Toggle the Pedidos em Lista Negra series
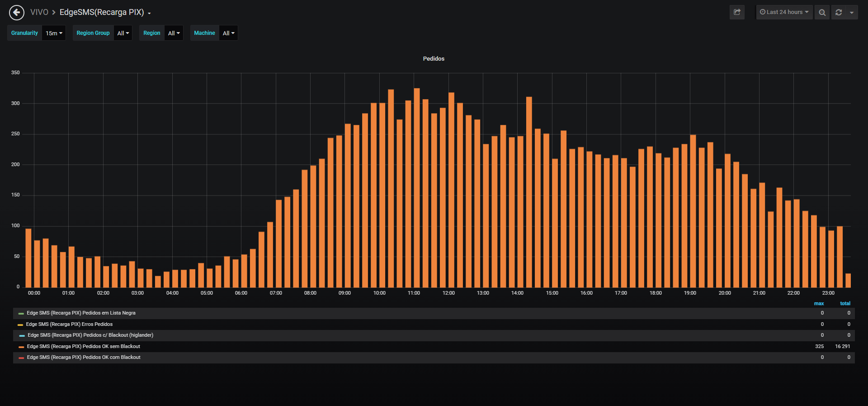This screenshot has width=868, height=406. coord(81,313)
